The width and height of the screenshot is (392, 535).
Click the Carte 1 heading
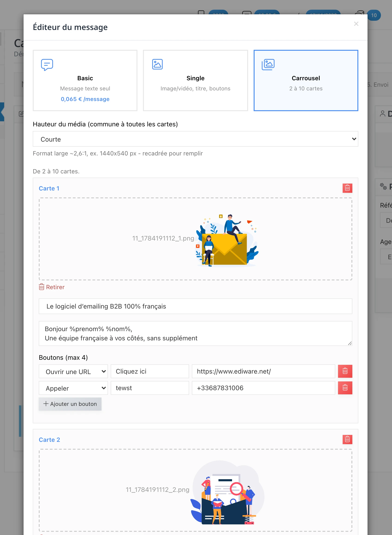tap(49, 188)
